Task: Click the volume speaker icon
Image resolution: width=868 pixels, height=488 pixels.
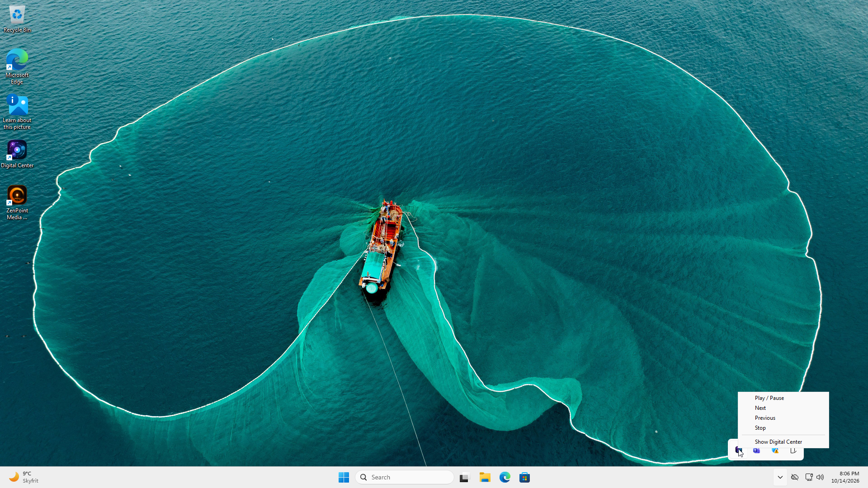Action: [820, 477]
